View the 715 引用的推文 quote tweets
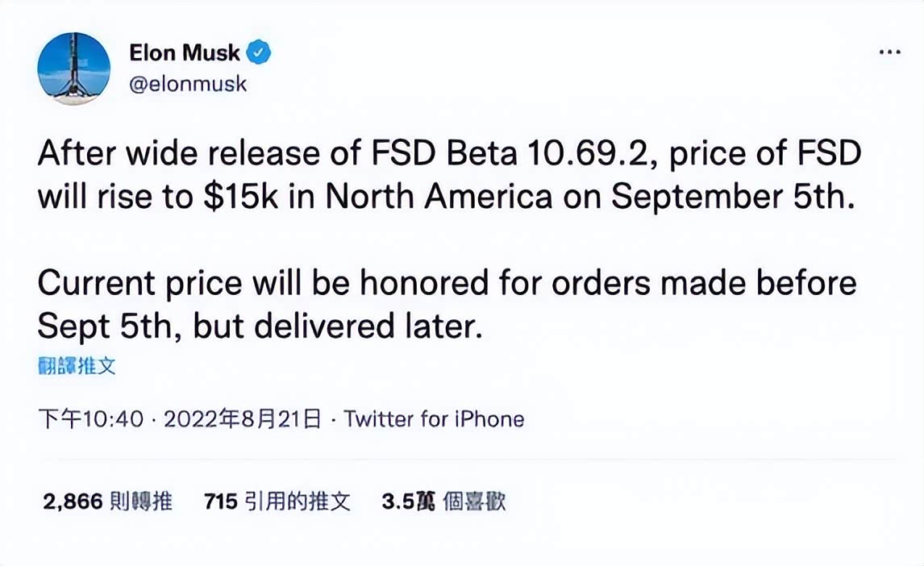This screenshot has width=924, height=566. point(277,501)
